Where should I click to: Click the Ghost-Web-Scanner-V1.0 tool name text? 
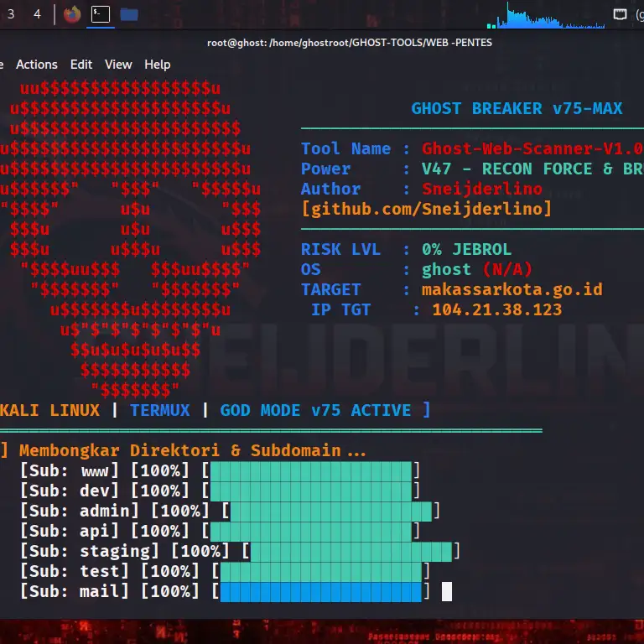click(x=532, y=148)
